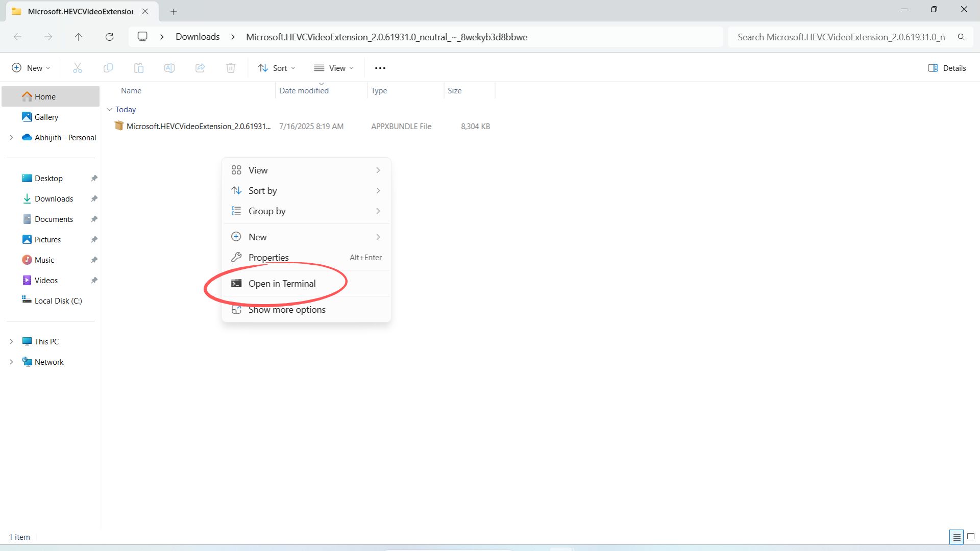Click the Cut scissors icon in toolbar
The width and height of the screenshot is (980, 551).
[78, 68]
